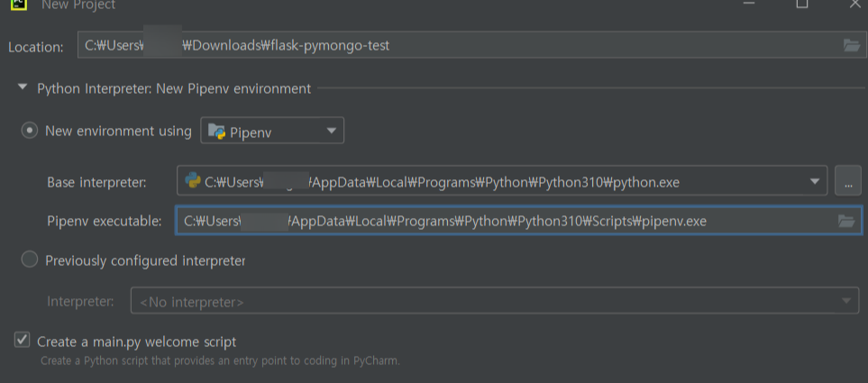
Task: Close the New Project dialog
Action: click(854, 4)
